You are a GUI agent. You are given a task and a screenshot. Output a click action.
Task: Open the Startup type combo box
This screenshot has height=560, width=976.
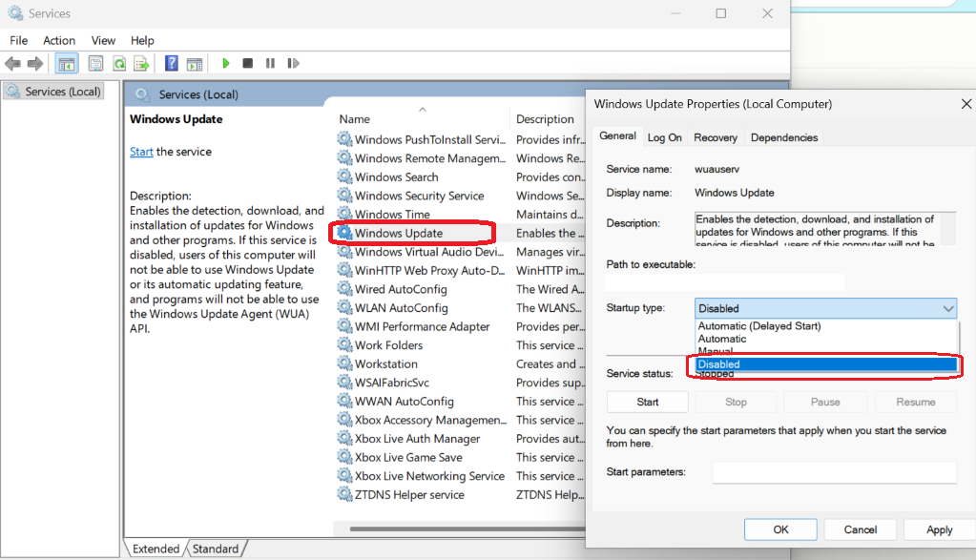point(825,308)
